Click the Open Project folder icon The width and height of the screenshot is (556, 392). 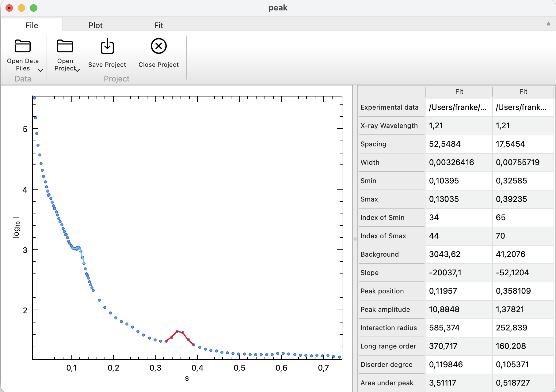[x=65, y=47]
